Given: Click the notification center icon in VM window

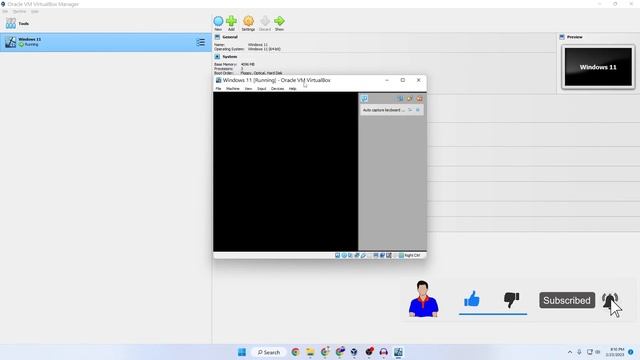Looking at the screenshot, I should click(x=364, y=99).
